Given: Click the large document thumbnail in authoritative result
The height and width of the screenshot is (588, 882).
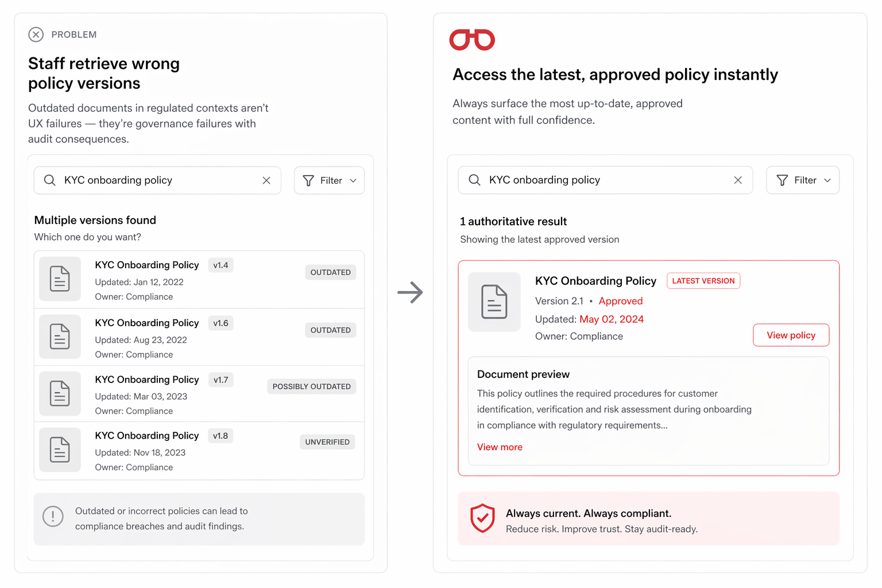Looking at the screenshot, I should tap(494, 301).
